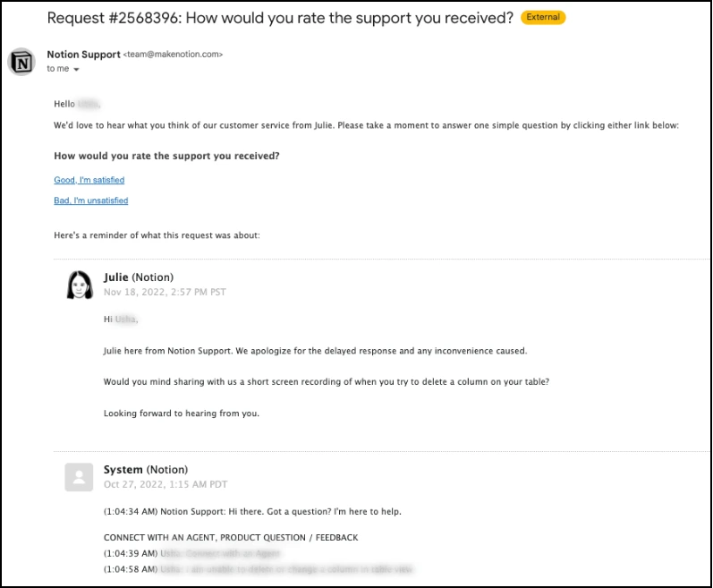713x588 pixels.
Task: Open the "Bad, I'm unsatisfied" link
Action: 91,200
